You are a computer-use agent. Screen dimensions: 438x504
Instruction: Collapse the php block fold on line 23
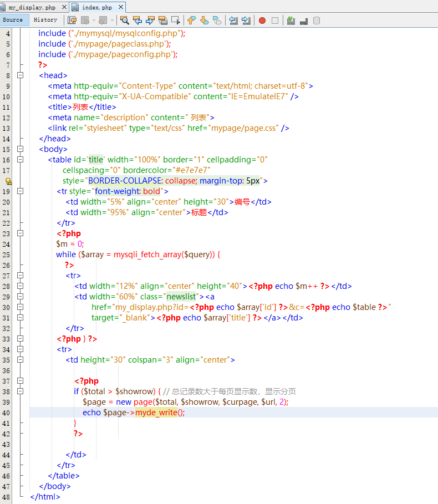21,233
